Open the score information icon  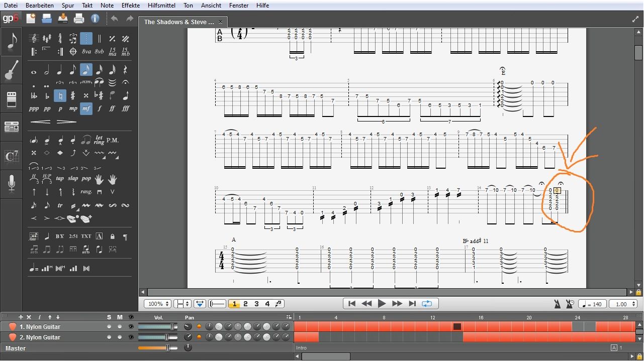click(95, 19)
